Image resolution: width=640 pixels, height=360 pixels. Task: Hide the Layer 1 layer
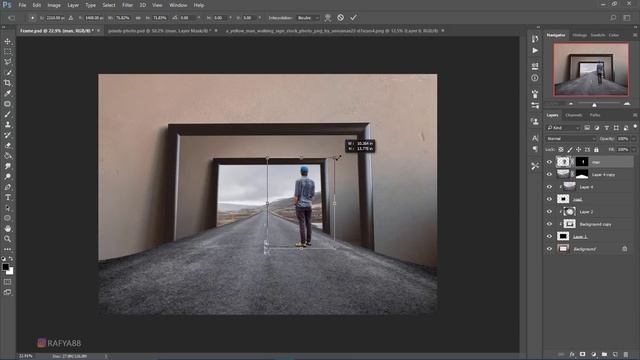(x=549, y=236)
